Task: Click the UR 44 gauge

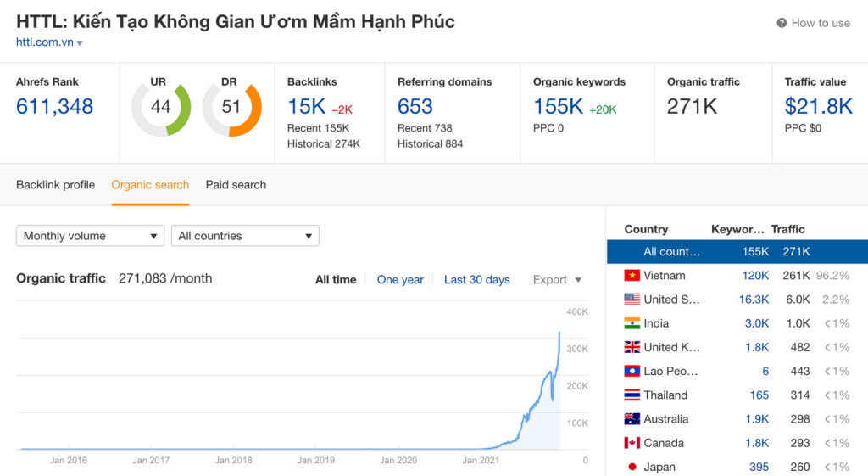Action: 161,107
